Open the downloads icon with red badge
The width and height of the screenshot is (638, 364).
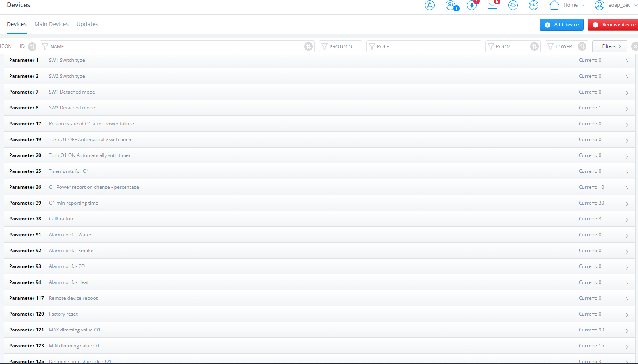tap(472, 5)
